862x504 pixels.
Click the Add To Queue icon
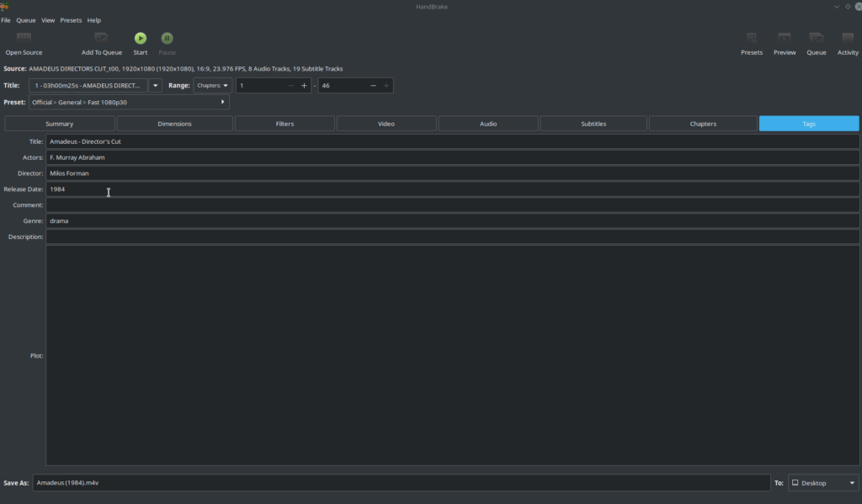click(x=101, y=38)
